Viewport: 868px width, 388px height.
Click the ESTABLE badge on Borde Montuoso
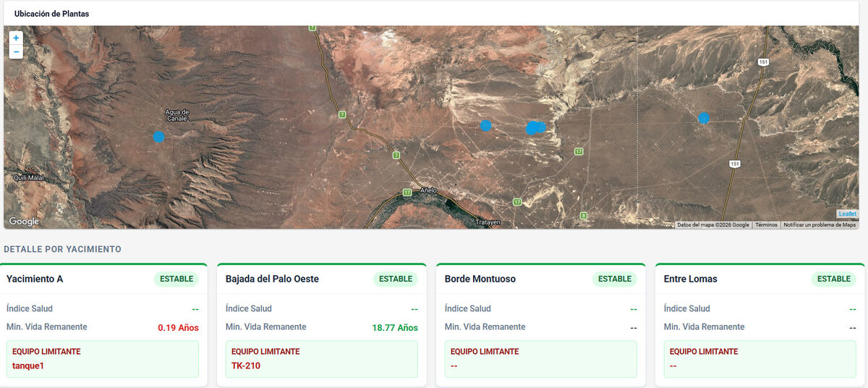click(615, 279)
